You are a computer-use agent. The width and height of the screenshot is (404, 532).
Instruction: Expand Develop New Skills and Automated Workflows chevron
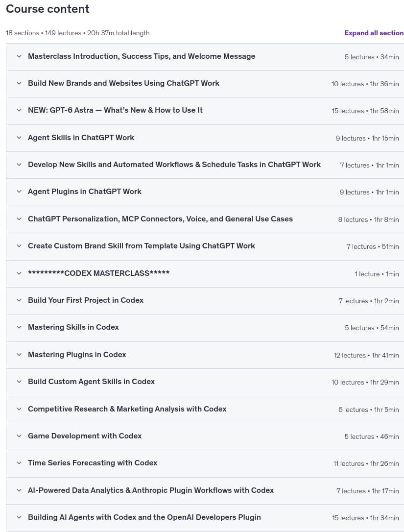point(19,165)
